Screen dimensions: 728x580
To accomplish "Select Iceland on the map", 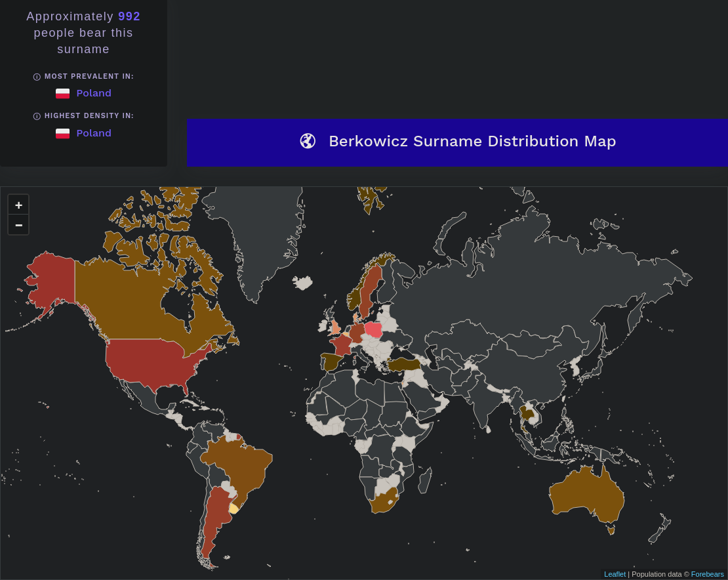I will [x=303, y=282].
